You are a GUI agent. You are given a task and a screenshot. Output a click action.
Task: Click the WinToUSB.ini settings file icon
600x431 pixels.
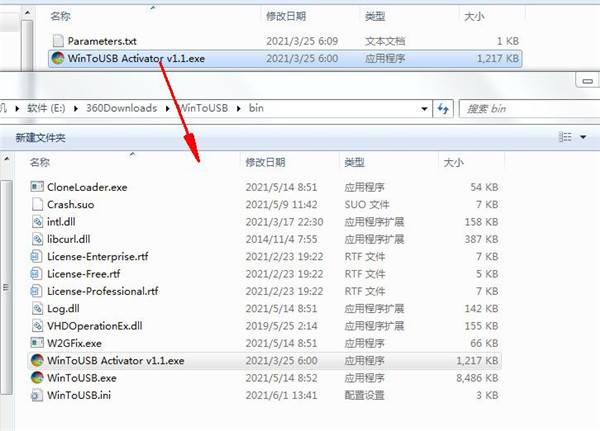pos(37,395)
